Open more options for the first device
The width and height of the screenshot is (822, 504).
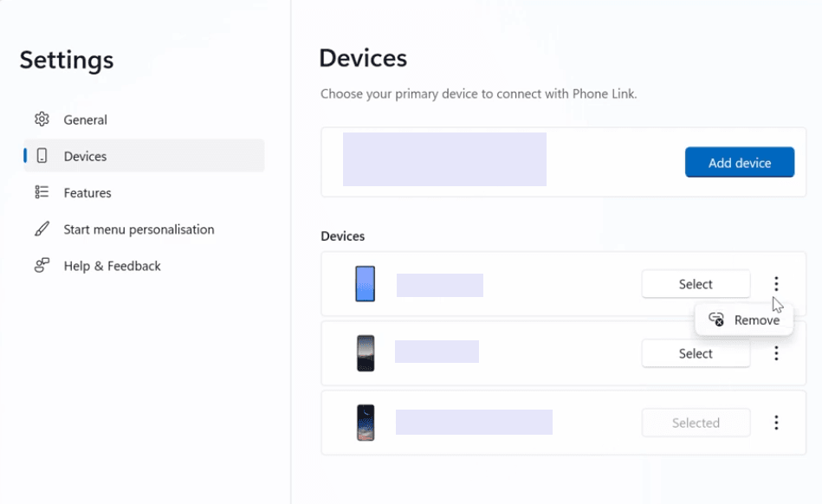coord(776,284)
